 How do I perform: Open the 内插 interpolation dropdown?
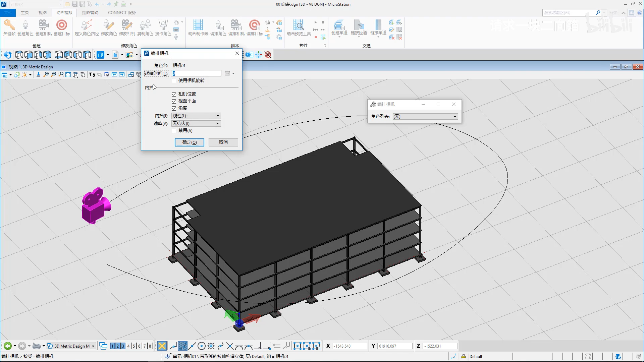[x=196, y=116]
